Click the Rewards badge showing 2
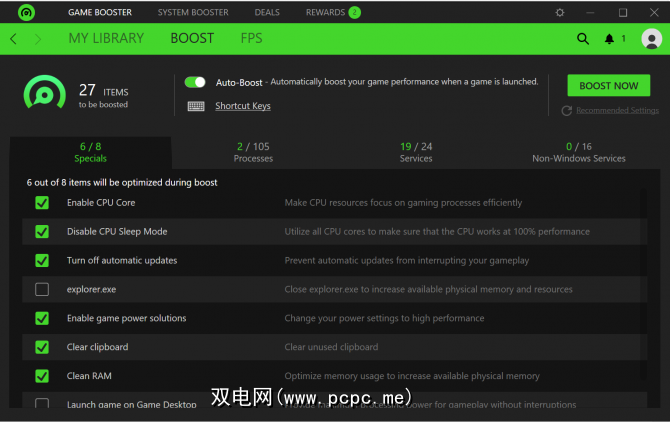Image resolution: width=670 pixels, height=422 pixels. pyautogui.click(x=355, y=12)
